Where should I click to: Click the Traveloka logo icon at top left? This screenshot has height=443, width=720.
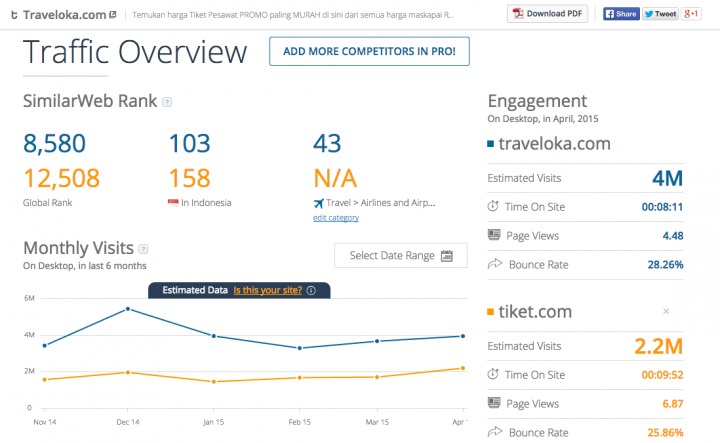[x=14, y=15]
